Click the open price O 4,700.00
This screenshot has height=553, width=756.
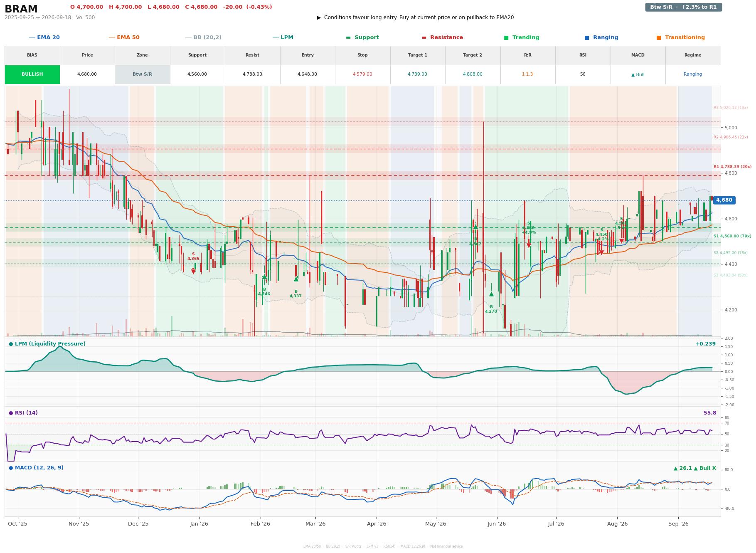87,7
